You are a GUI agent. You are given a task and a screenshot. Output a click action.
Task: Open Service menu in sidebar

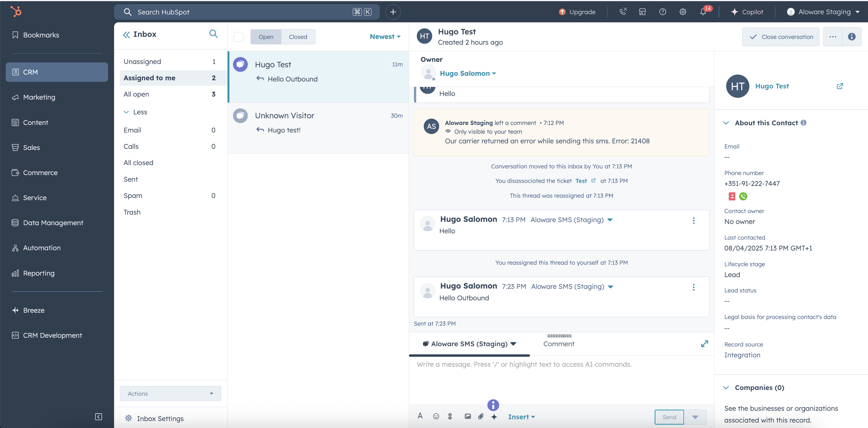tap(57, 197)
